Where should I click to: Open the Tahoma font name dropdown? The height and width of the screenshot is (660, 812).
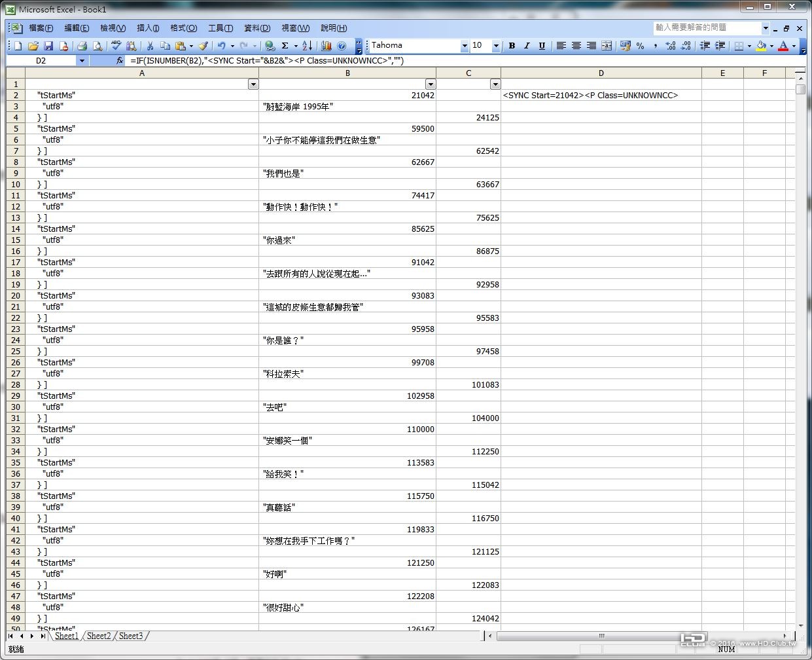tap(464, 46)
